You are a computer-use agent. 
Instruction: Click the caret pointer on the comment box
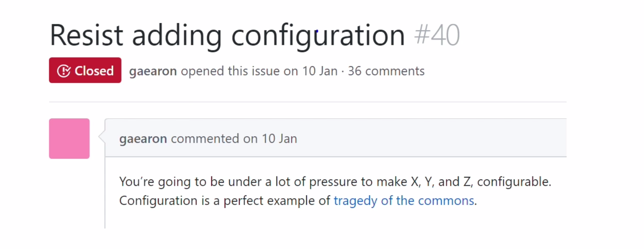(102, 137)
